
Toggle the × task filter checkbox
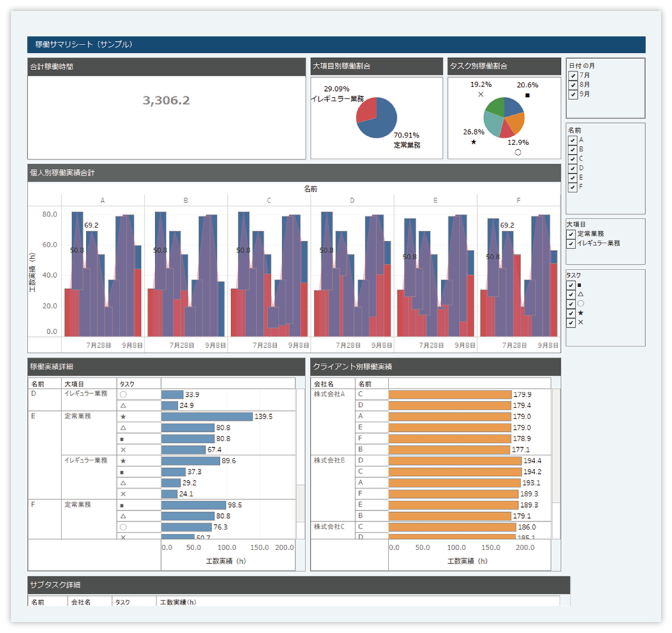pos(571,323)
